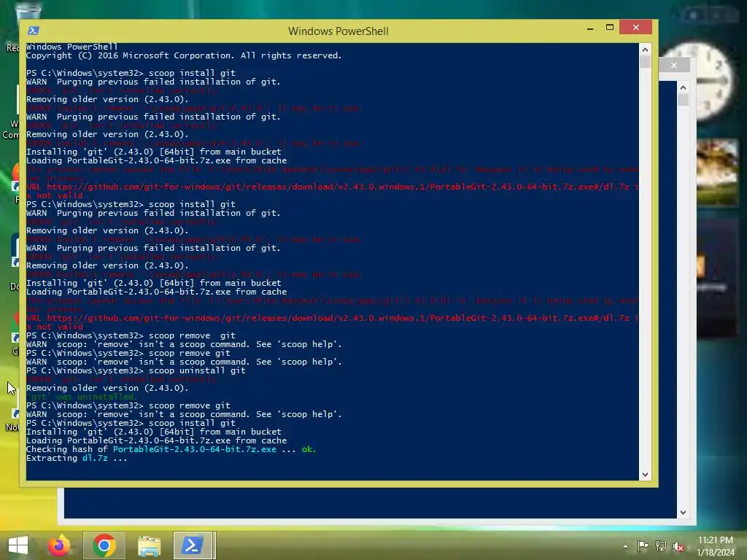The image size is (747, 560).
Task: Click the Windows PowerShell title text
Action: 338,31
